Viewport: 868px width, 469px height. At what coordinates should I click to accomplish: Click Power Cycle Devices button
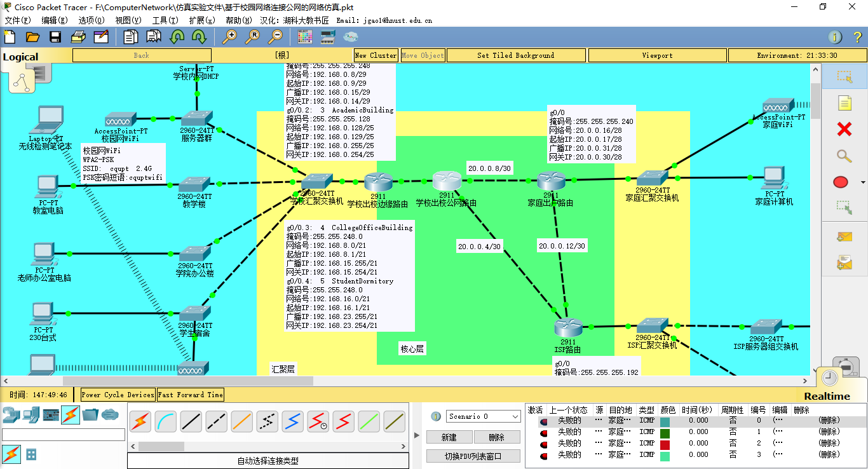[x=118, y=395]
